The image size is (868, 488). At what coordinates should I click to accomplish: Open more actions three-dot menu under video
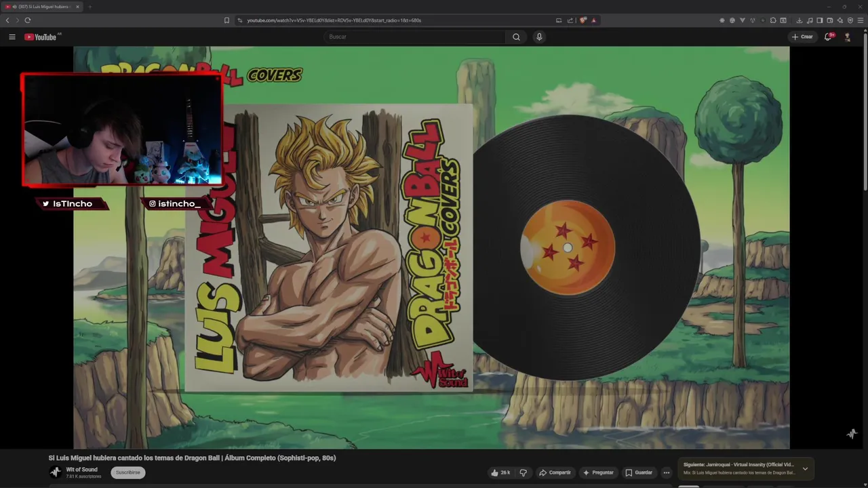[x=667, y=472]
